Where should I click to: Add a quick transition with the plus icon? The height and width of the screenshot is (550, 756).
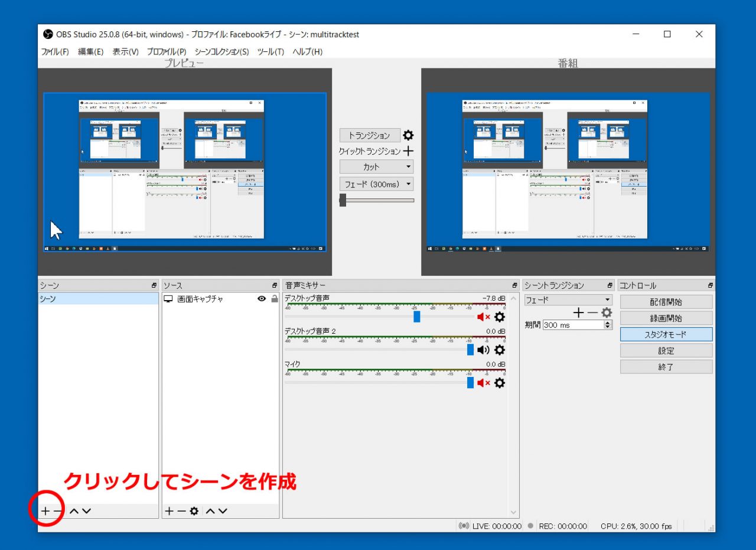point(408,151)
